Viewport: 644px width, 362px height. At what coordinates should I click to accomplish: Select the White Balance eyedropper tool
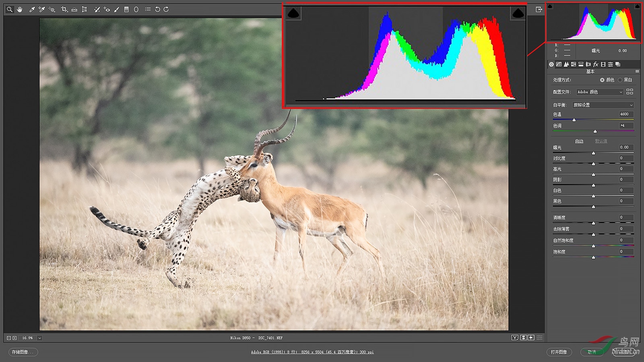32,9
